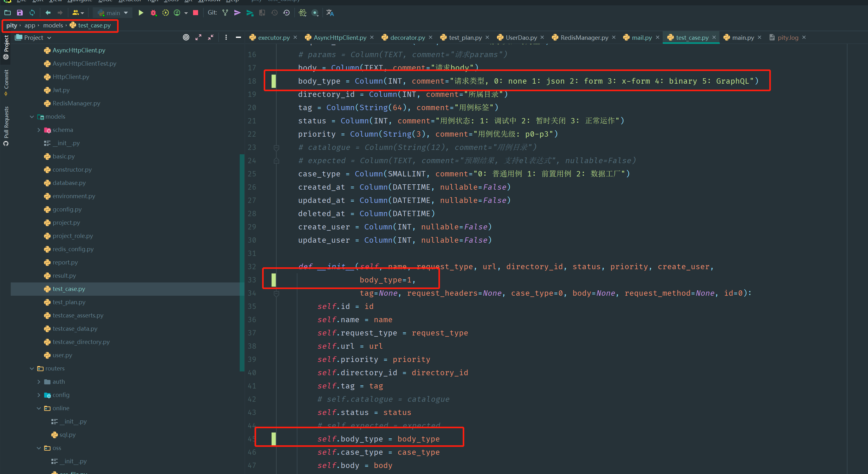Collapse the routers folder

pos(32,369)
